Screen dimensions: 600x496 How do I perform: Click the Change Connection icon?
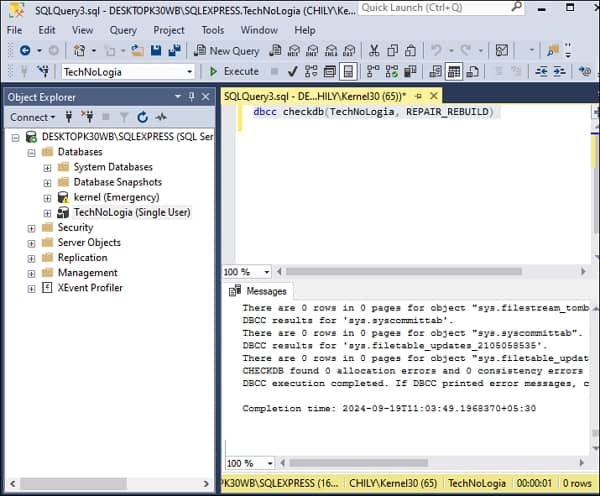[x=44, y=72]
